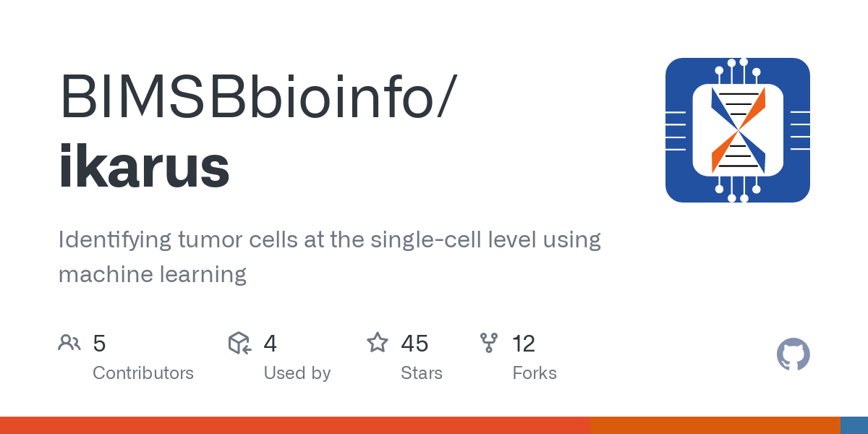868x434 pixels.
Task: Open the ikarus repository name
Action: (x=144, y=168)
